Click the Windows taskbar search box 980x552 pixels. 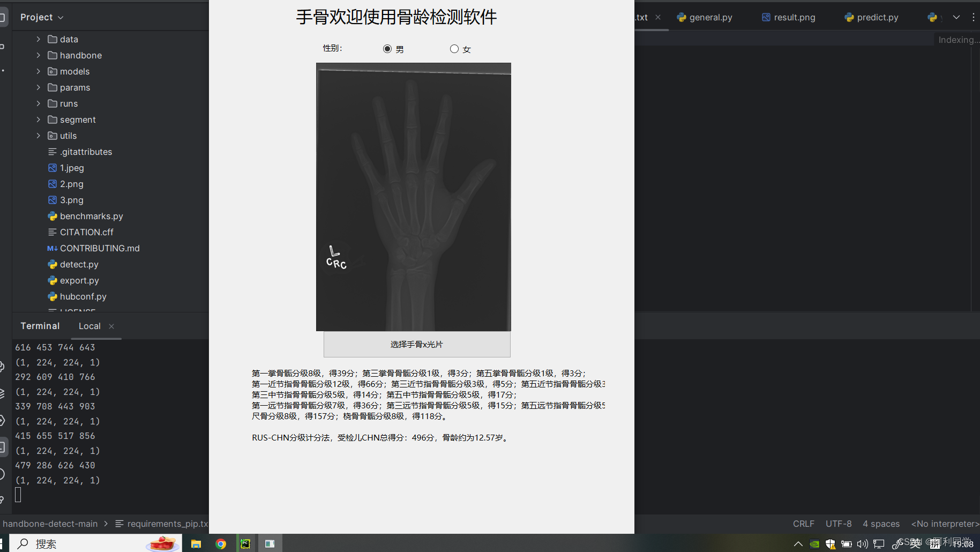95,543
